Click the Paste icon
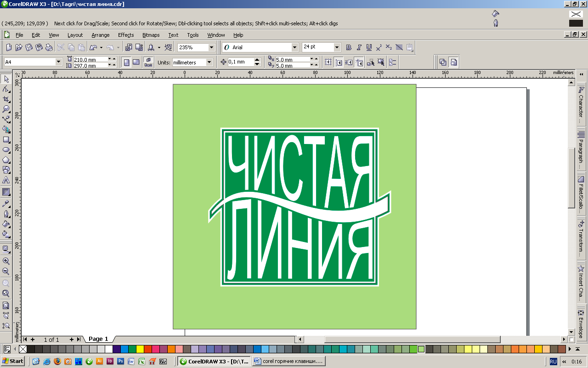The width and height of the screenshot is (588, 368). point(81,47)
